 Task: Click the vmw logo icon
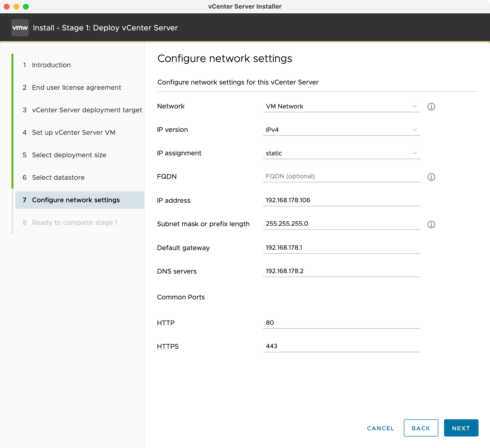coord(20,28)
